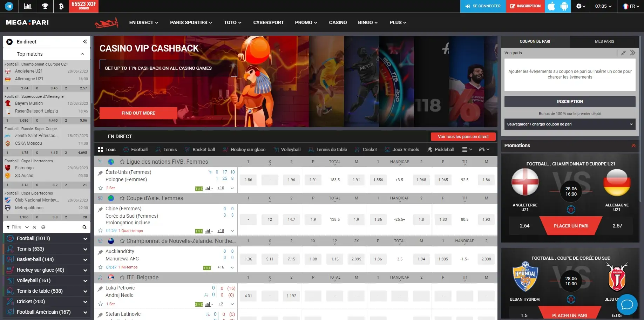This screenshot has width=644, height=320.
Task: Select the 2.64 odds for Angleterre U21
Action: coord(524,226)
